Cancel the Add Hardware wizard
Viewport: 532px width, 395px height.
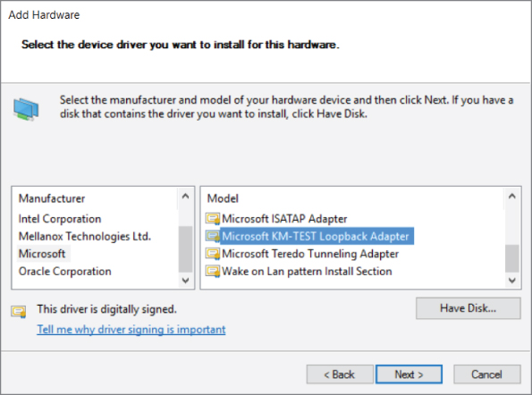487,374
